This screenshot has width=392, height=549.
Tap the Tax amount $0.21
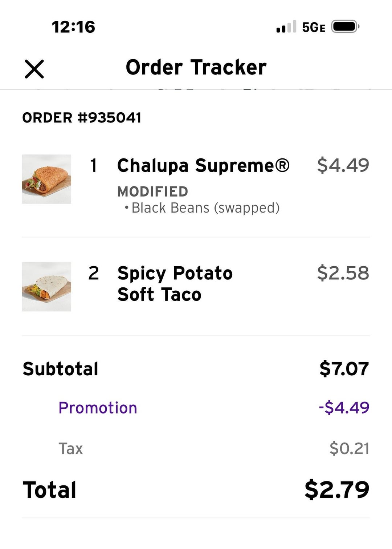click(349, 448)
